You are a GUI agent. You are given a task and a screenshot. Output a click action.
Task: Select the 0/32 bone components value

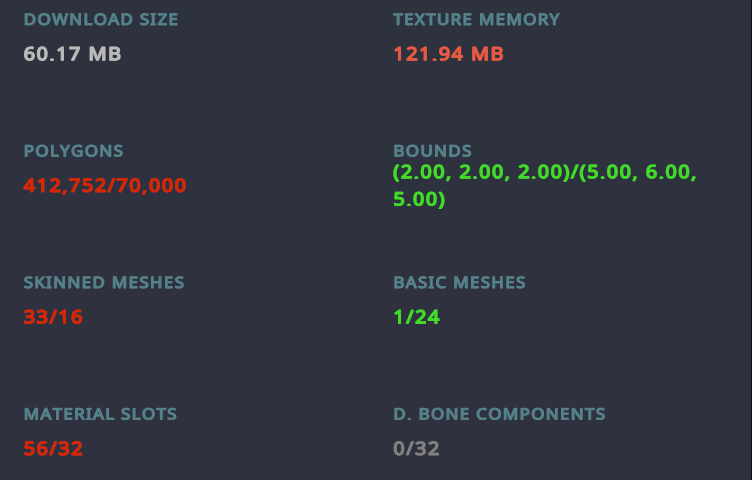(416, 449)
